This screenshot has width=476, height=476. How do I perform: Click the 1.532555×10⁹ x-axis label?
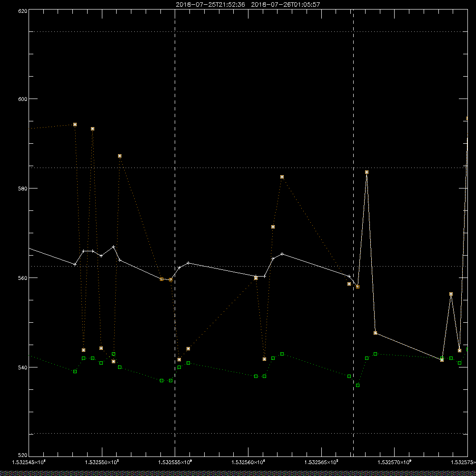pos(175,462)
